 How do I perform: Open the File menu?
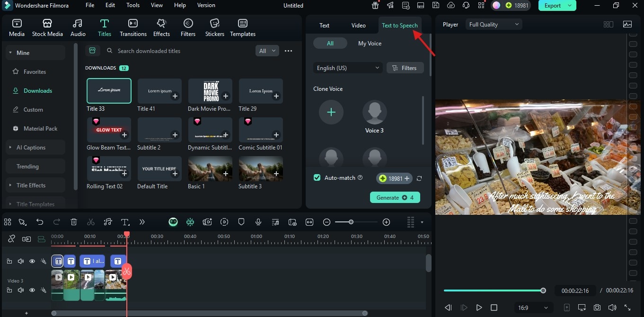[x=90, y=5]
